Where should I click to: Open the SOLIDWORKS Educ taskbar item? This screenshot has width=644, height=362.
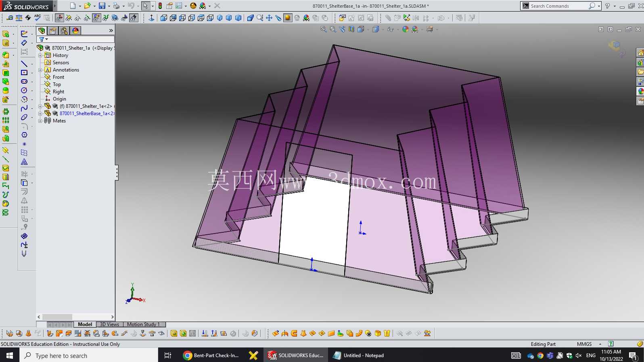[296, 356]
